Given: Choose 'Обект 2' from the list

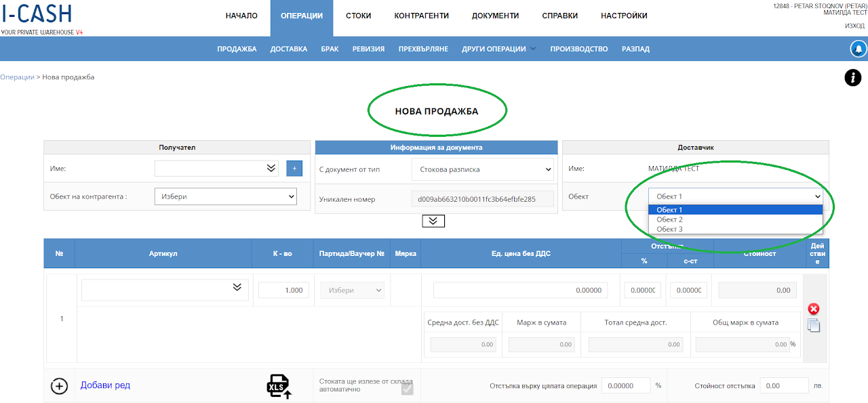Looking at the screenshot, I should 736,219.
